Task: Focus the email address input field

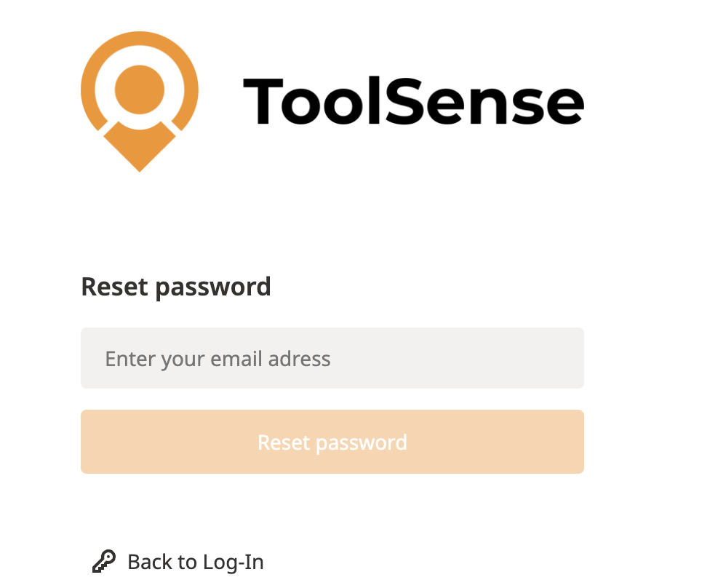Action: [332, 358]
